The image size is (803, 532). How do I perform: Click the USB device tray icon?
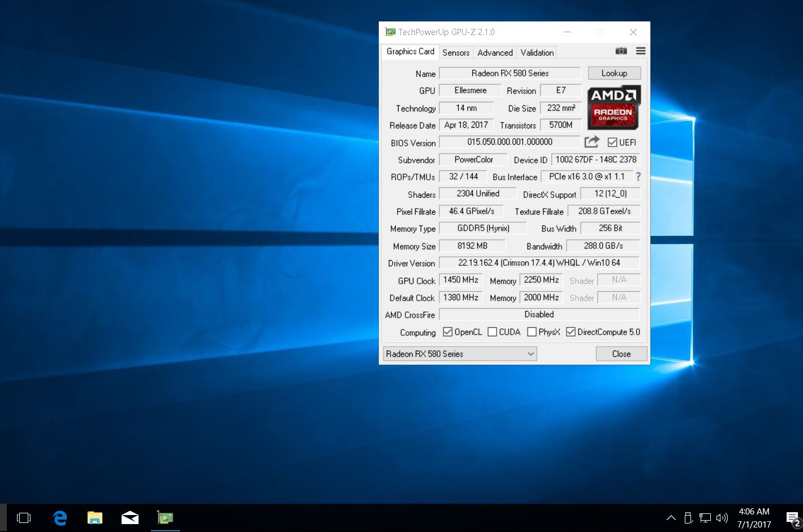coord(688,517)
